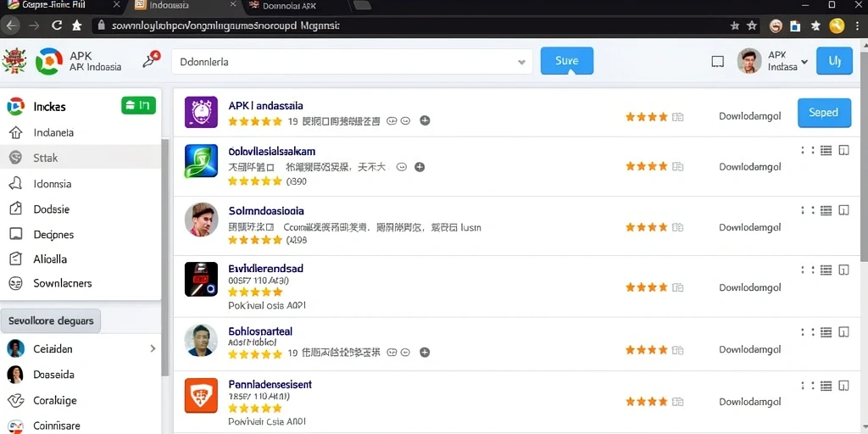This screenshot has height=434, width=868.
Task: Click the microphone icon with red badge
Action: point(151,60)
